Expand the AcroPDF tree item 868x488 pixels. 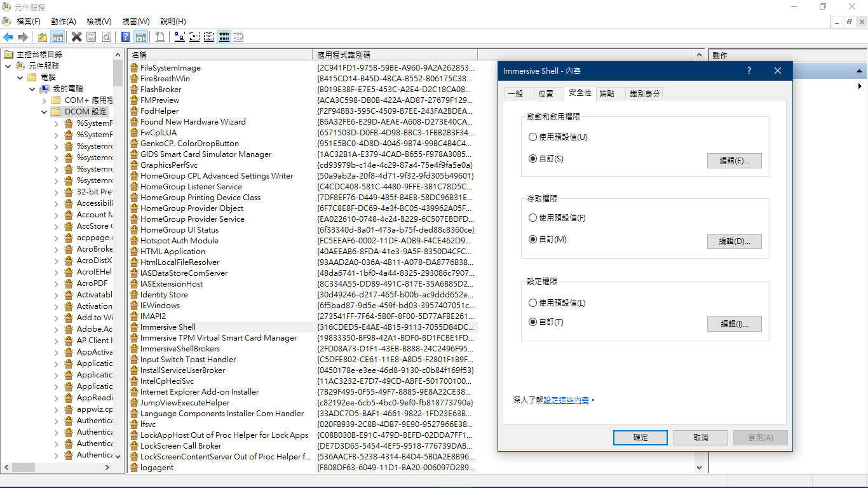56,283
